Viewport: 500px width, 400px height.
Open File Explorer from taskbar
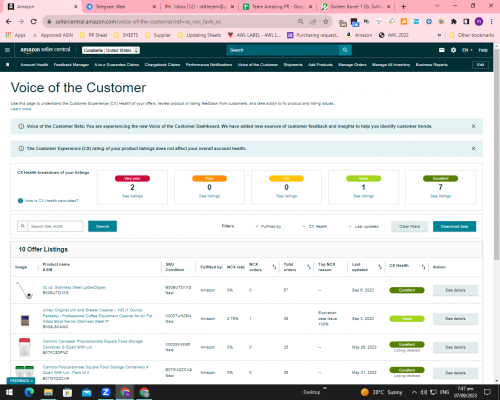click(48, 392)
